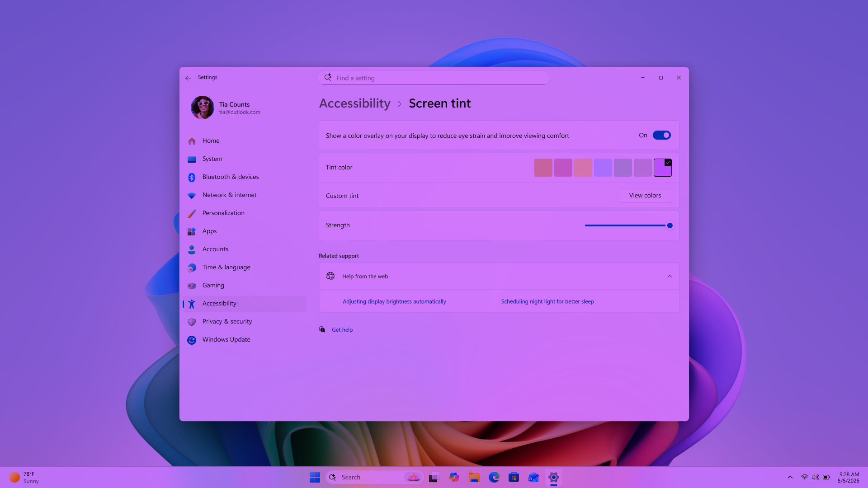Click the Network wifi icon in sidebar
The height and width of the screenshot is (488, 868).
(x=192, y=195)
